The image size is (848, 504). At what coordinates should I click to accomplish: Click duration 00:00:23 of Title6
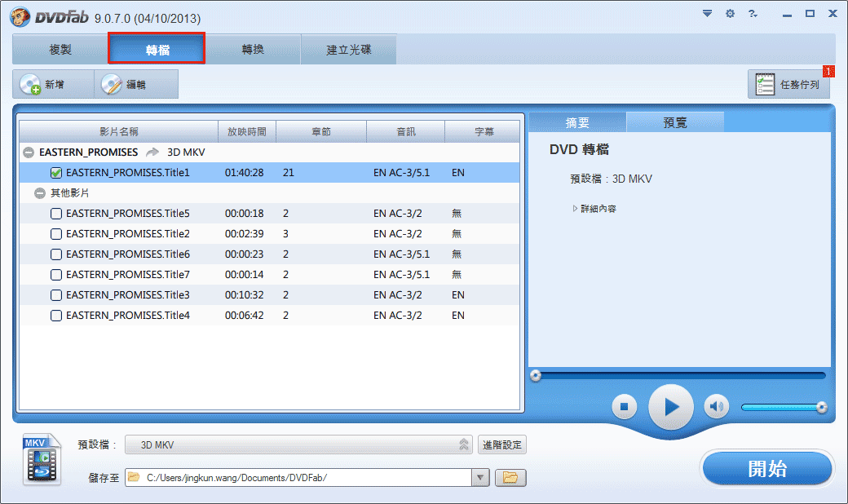(x=245, y=254)
